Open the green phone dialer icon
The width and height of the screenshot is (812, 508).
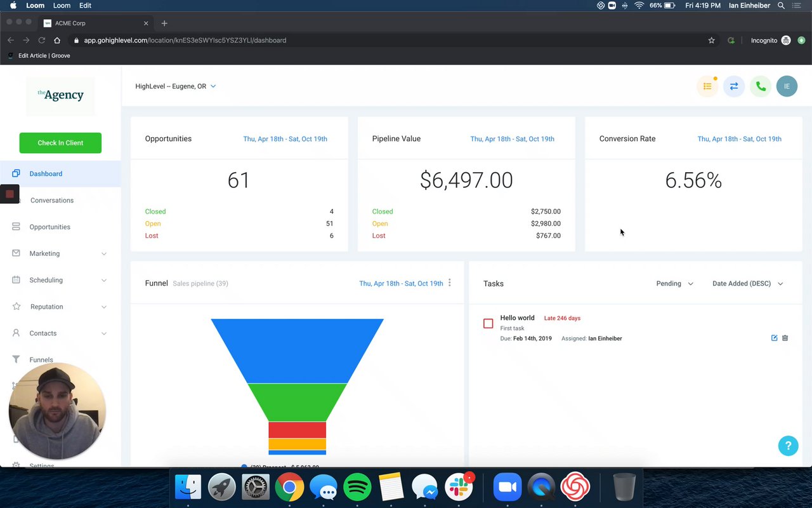(761, 86)
